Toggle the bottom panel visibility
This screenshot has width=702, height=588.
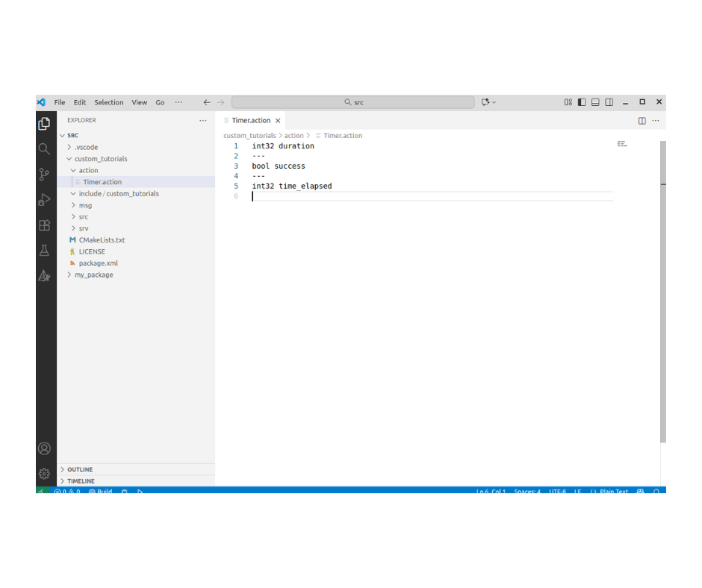tap(595, 102)
